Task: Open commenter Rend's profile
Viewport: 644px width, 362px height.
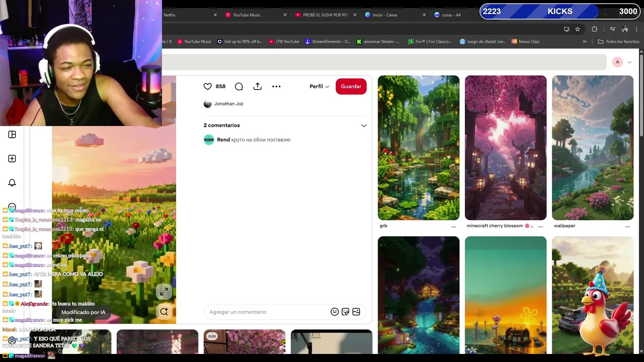Action: [x=223, y=140]
